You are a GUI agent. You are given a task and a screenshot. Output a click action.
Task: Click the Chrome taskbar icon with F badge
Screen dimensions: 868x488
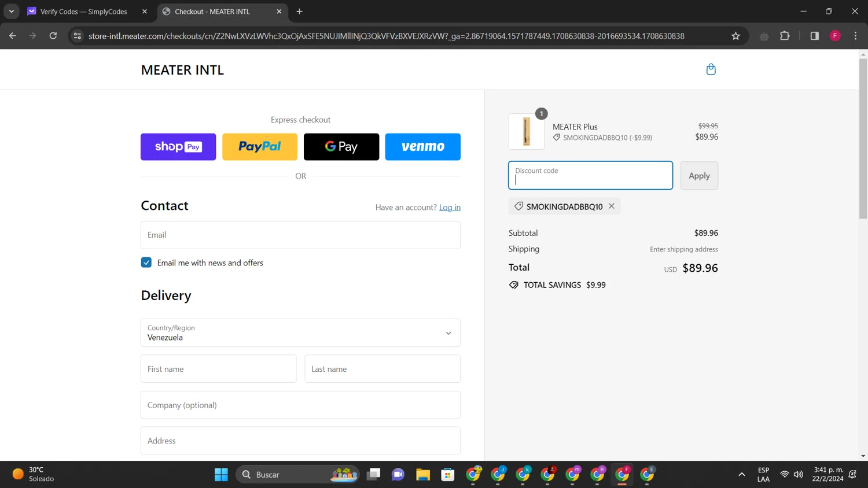623,475
